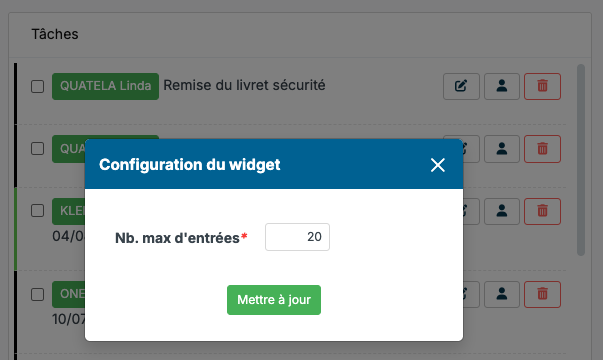Delete the Remise du livret sécurité task
This screenshot has width=603, height=360.
click(542, 86)
